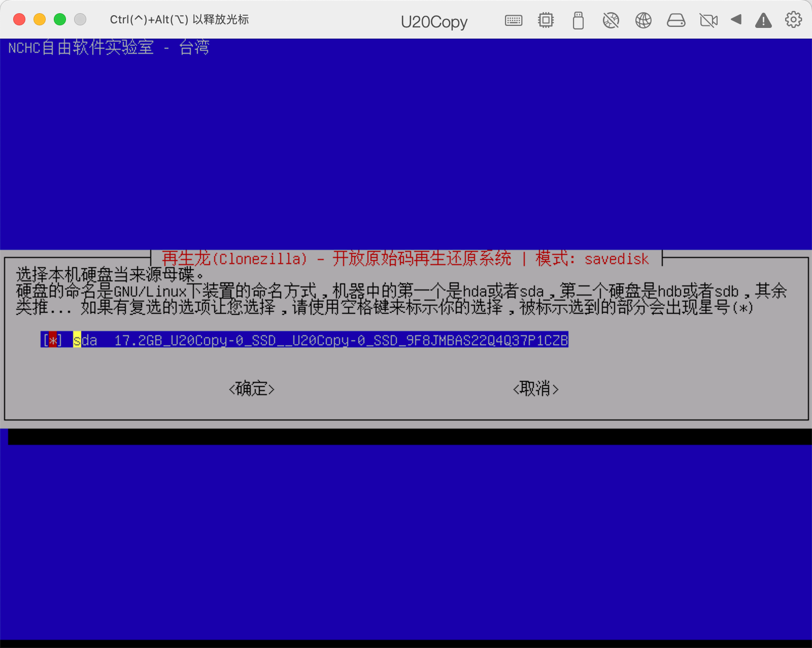Click the speaker triangle icon

pyautogui.click(x=736, y=20)
